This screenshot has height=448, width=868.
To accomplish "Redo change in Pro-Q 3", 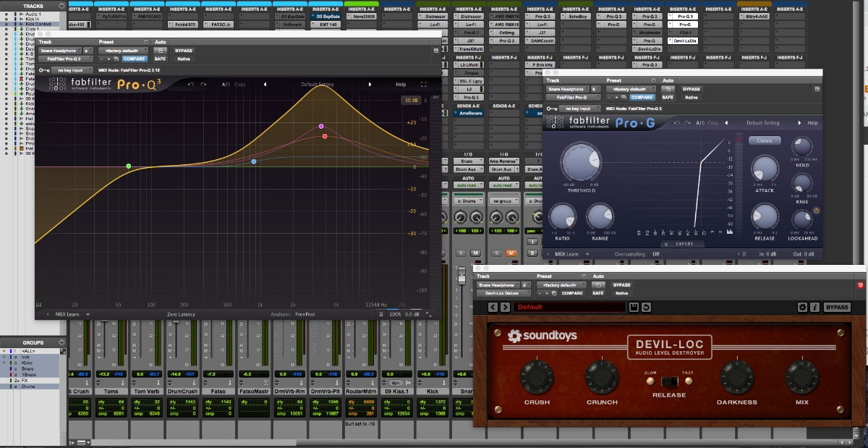I will 204,84.
